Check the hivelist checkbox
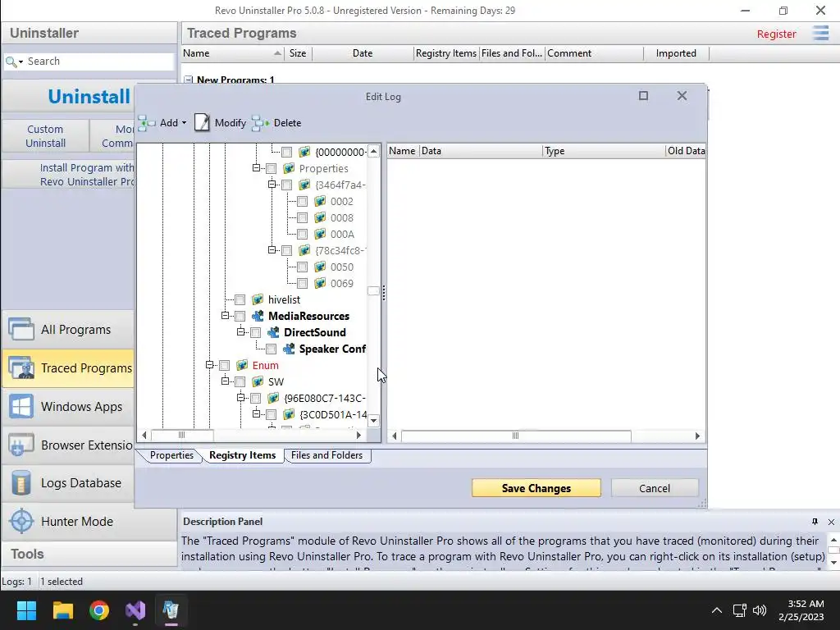 240,300
